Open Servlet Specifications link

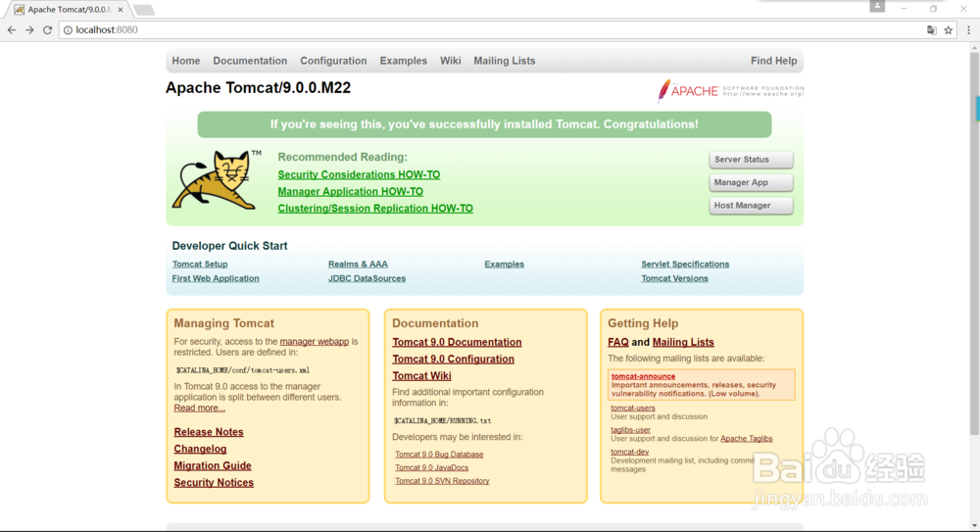(x=685, y=264)
